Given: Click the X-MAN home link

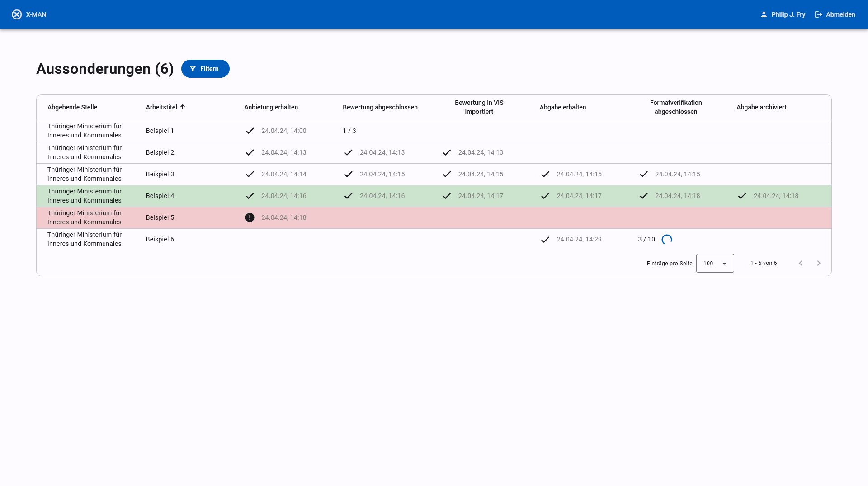Looking at the screenshot, I should pyautogui.click(x=29, y=14).
